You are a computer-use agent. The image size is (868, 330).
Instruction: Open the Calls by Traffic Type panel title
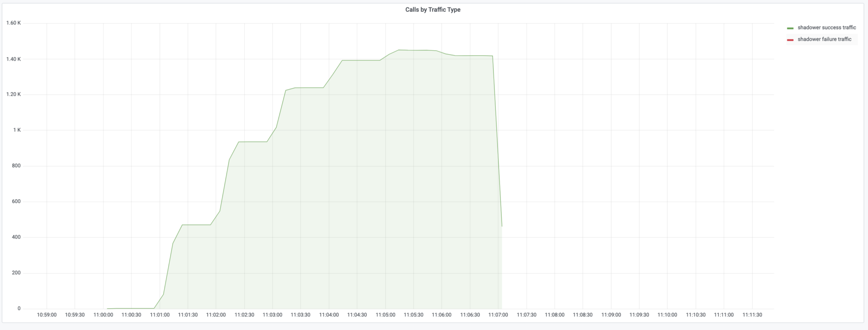433,10
